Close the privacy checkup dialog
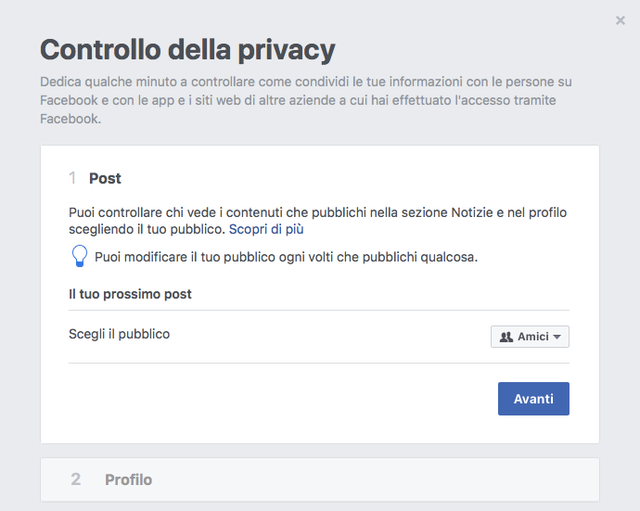640x511 pixels. coord(620,20)
